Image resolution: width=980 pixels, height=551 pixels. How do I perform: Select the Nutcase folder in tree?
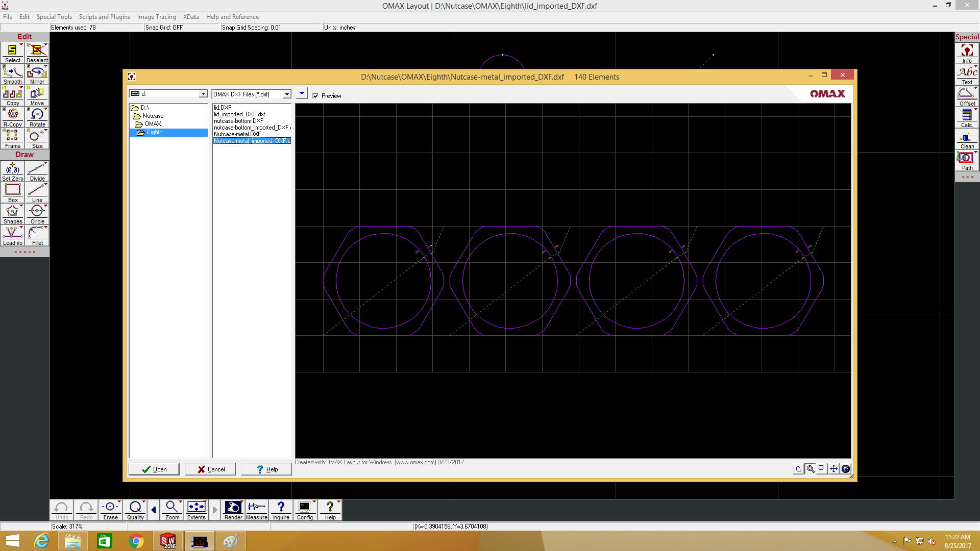click(x=153, y=116)
